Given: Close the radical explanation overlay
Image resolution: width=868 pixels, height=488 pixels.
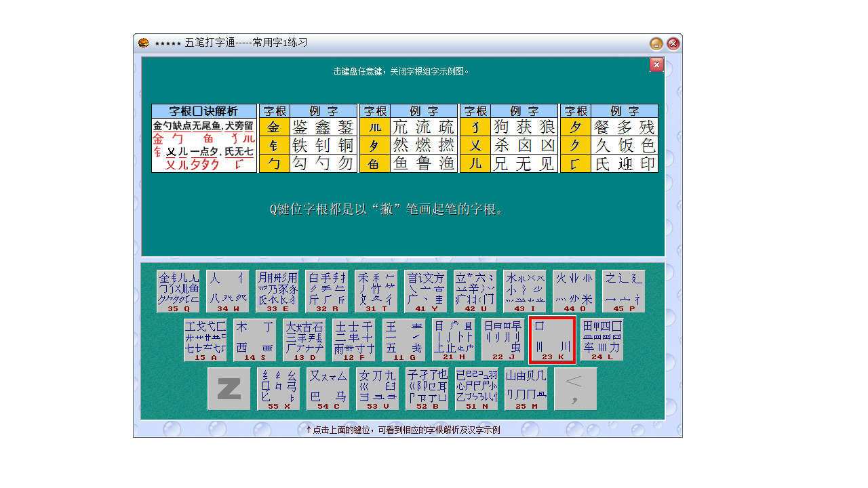Looking at the screenshot, I should click(656, 64).
